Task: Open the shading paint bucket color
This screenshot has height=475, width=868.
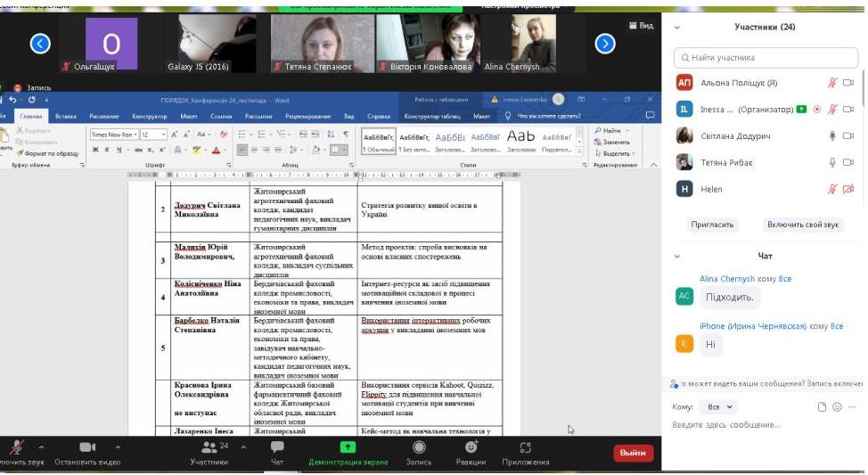Action: click(x=315, y=150)
